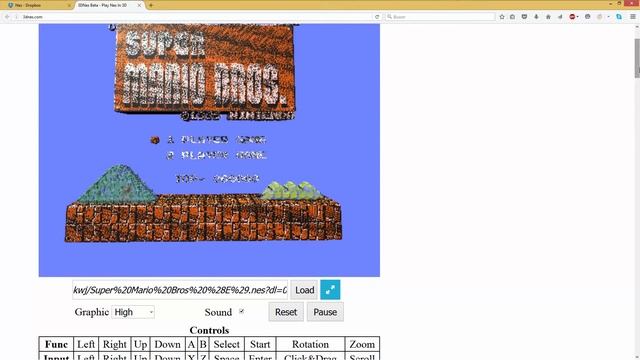Open the Firefox hamburger menu
640x360 pixels.
coord(633,17)
